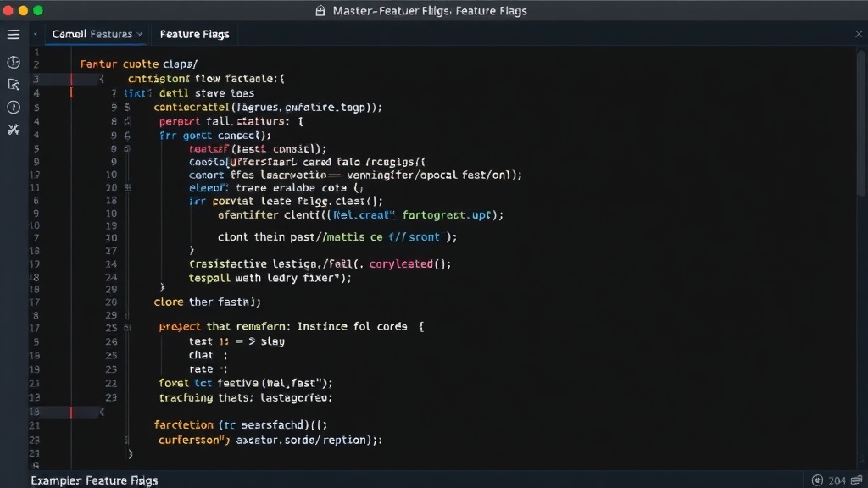Open the Comell Festures tab dropdown chevron

click(x=140, y=34)
